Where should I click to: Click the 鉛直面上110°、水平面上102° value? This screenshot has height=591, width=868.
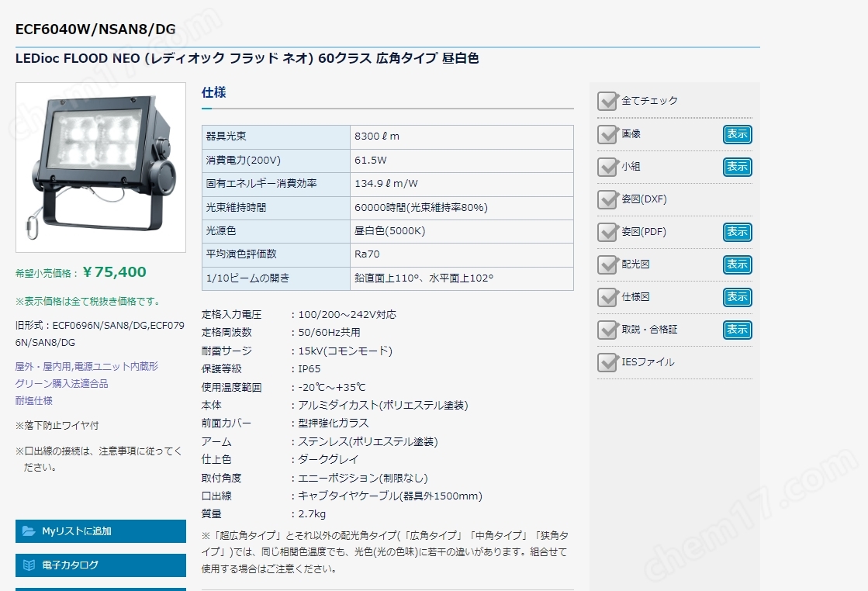pyautogui.click(x=424, y=278)
